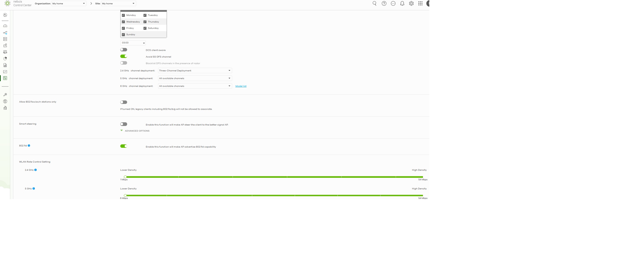
Task: Open the Site selector dropdown
Action: (x=118, y=3)
